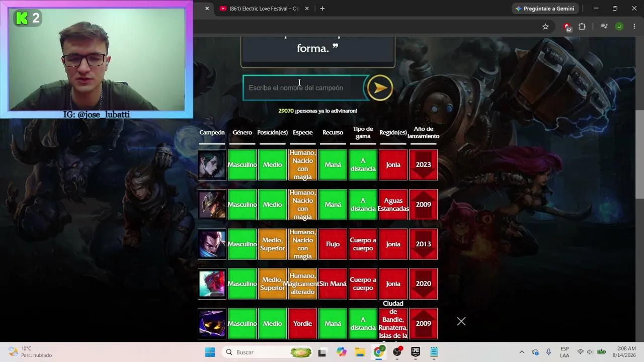Click the 2013 release year cell
The width and height of the screenshot is (644, 362).
coord(423,244)
